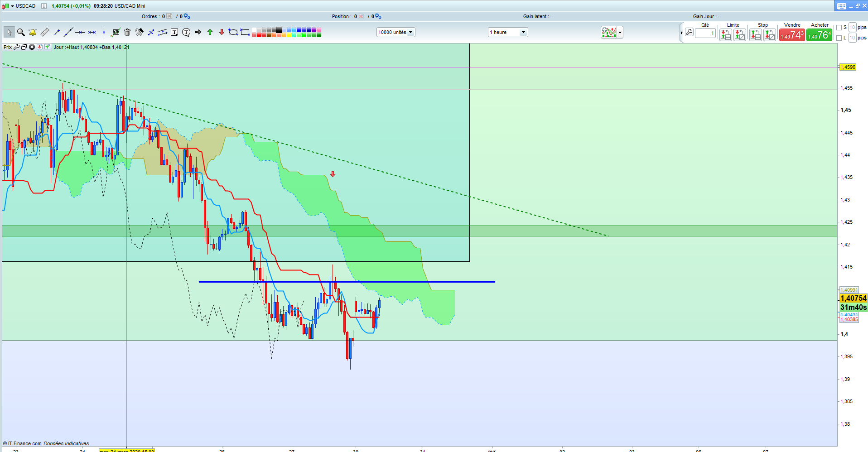This screenshot has width=868, height=452.
Task: Click the second Limite order button
Action: 740,35
